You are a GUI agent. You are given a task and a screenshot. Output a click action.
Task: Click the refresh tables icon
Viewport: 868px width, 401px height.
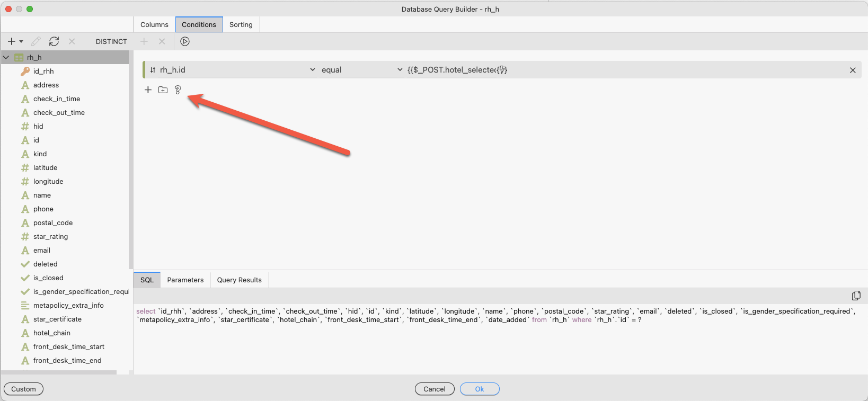pos(54,41)
